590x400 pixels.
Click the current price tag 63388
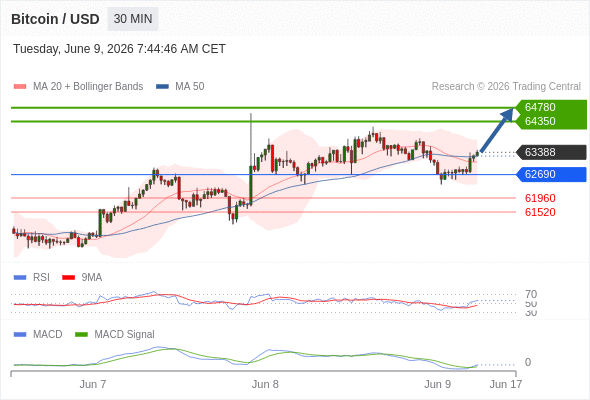click(552, 152)
